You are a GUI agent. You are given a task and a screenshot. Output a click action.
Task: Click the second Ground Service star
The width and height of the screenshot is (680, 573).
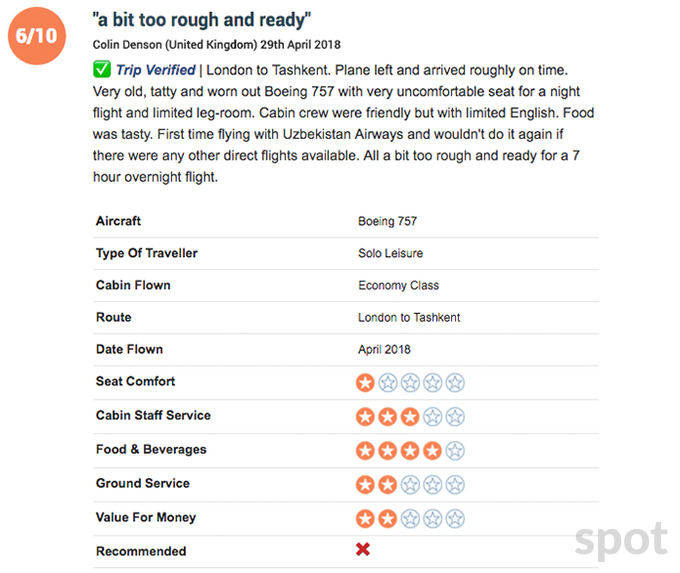point(388,484)
